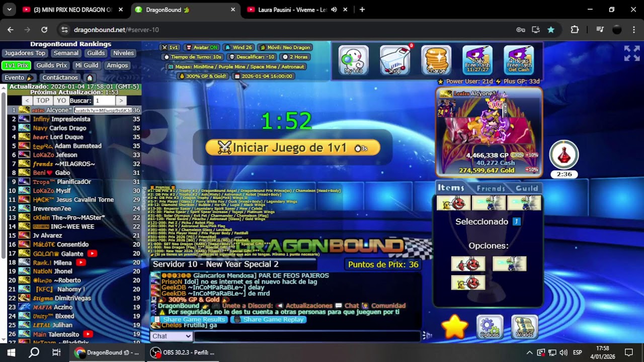Open the Chat channel dropdown
The width and height of the screenshot is (644, 362).
click(x=171, y=336)
